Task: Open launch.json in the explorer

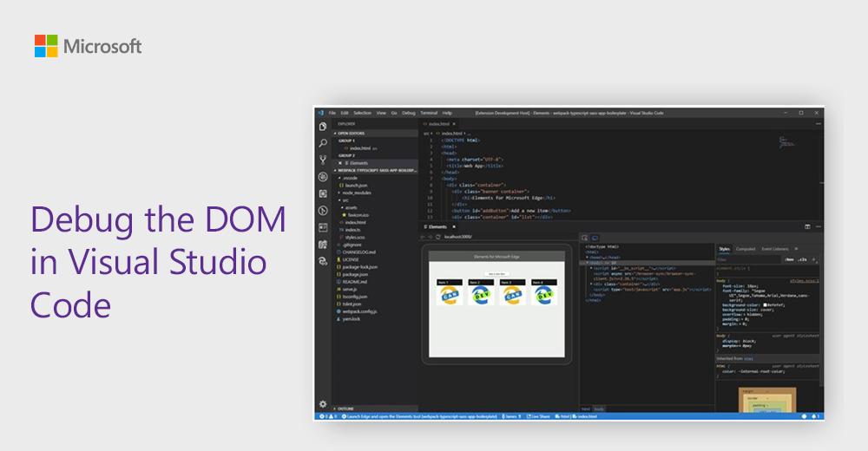Action: 354,186
